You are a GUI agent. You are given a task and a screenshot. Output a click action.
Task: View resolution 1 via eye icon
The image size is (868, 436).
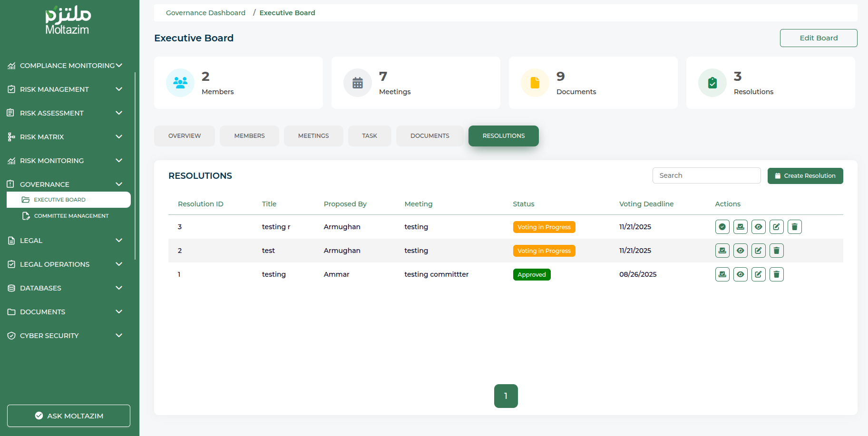[x=740, y=274]
